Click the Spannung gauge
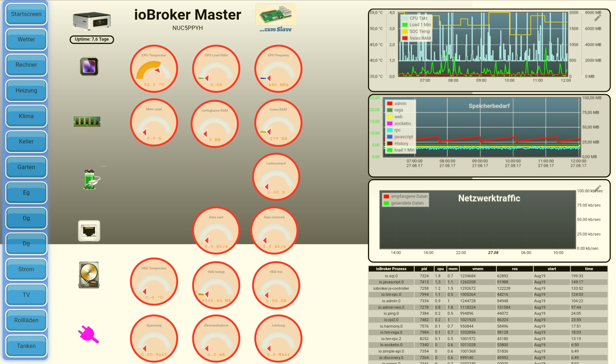616x364 pixels. coord(154,339)
